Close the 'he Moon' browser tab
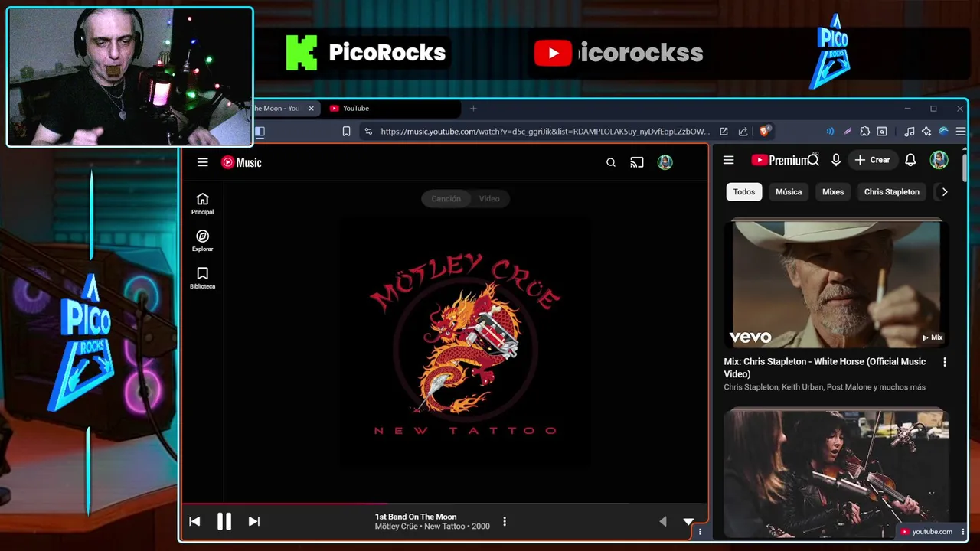Screen dimensions: 980x551 pos(311,109)
